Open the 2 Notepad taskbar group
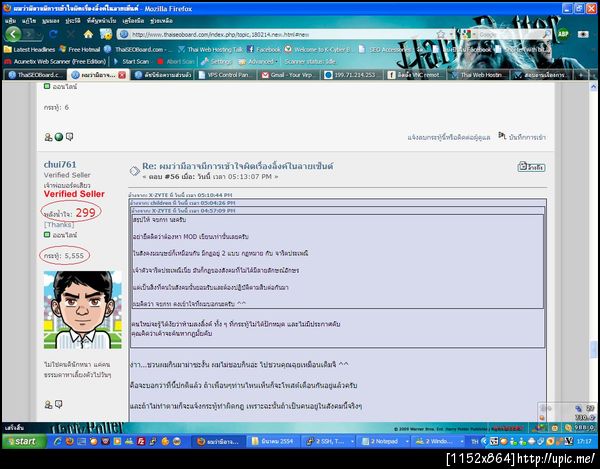Viewport: 600px width, 469px height. pos(385,441)
